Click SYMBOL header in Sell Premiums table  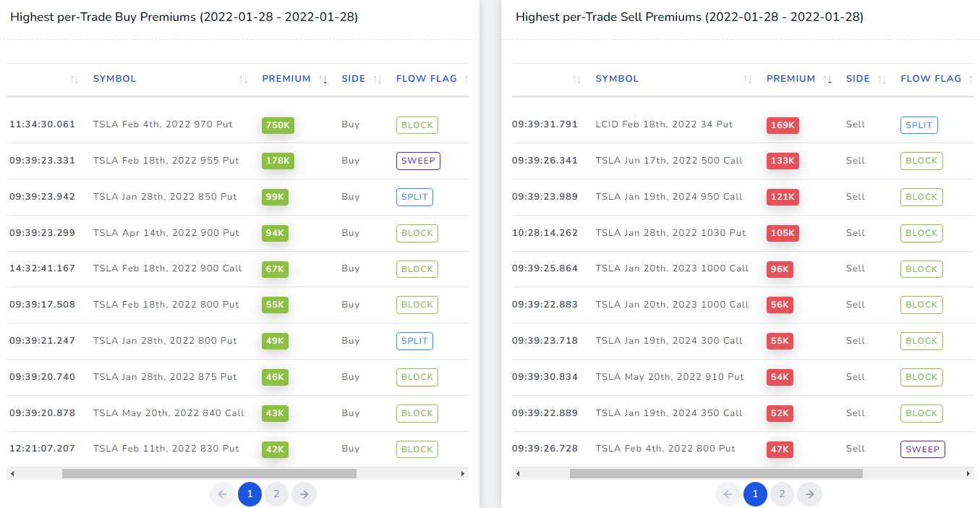(617, 79)
